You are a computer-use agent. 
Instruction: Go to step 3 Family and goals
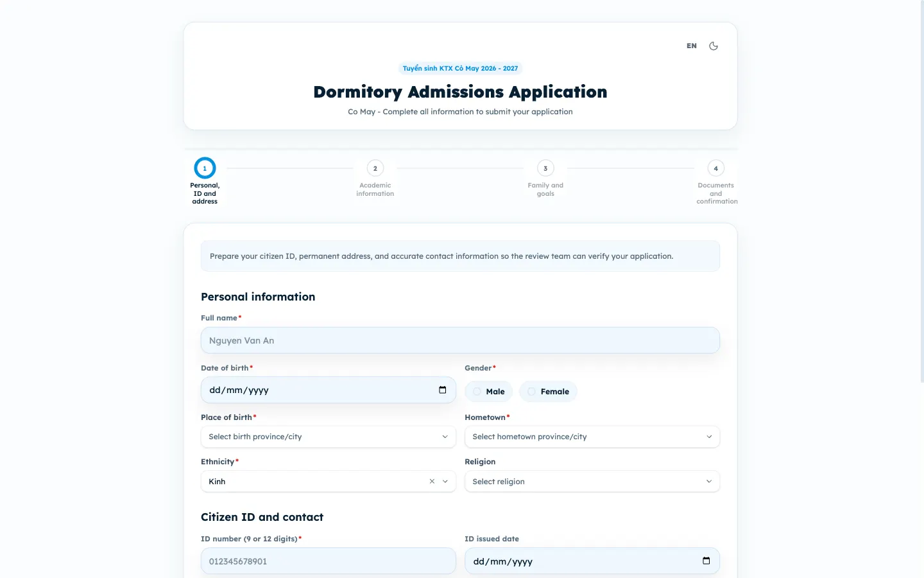(x=545, y=178)
